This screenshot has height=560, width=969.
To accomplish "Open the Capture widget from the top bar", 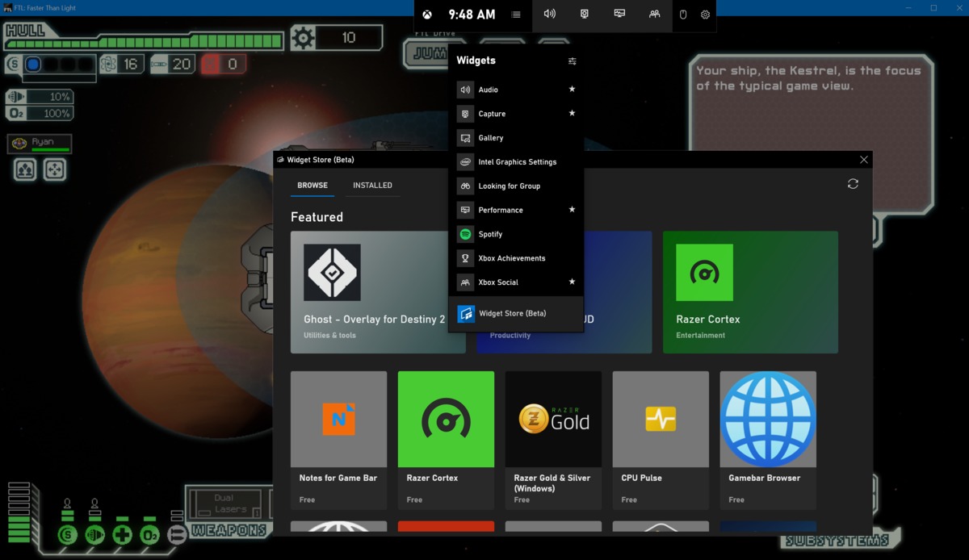I will [585, 14].
